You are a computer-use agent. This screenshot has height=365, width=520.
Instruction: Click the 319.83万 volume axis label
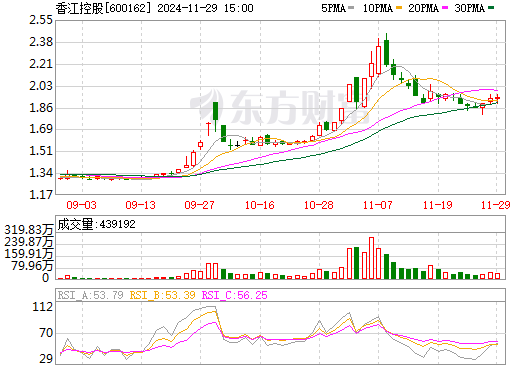coord(29,230)
